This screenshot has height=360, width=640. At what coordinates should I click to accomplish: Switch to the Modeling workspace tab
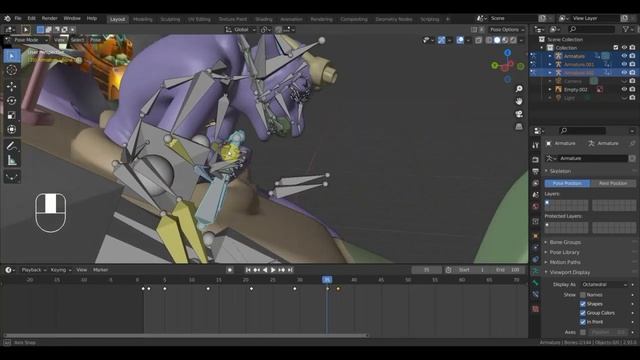[143, 19]
